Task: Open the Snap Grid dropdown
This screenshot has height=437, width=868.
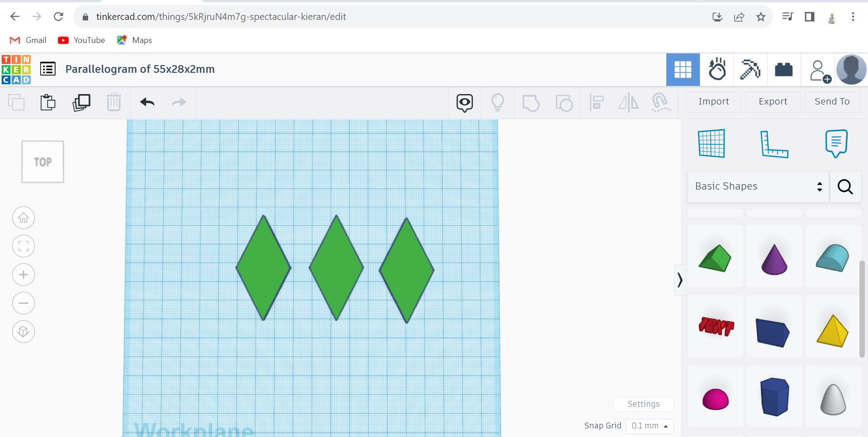Action: 650,426
